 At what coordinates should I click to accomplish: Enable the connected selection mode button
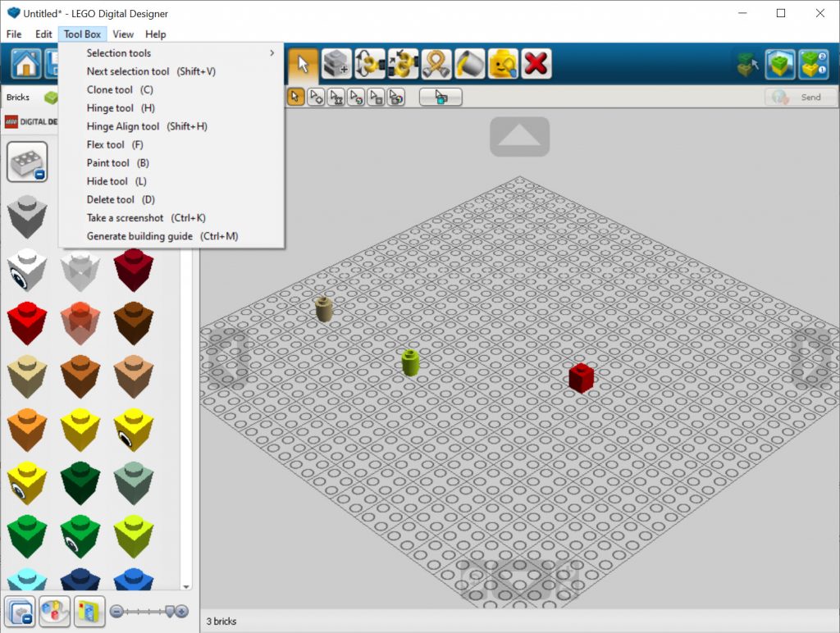(x=336, y=97)
